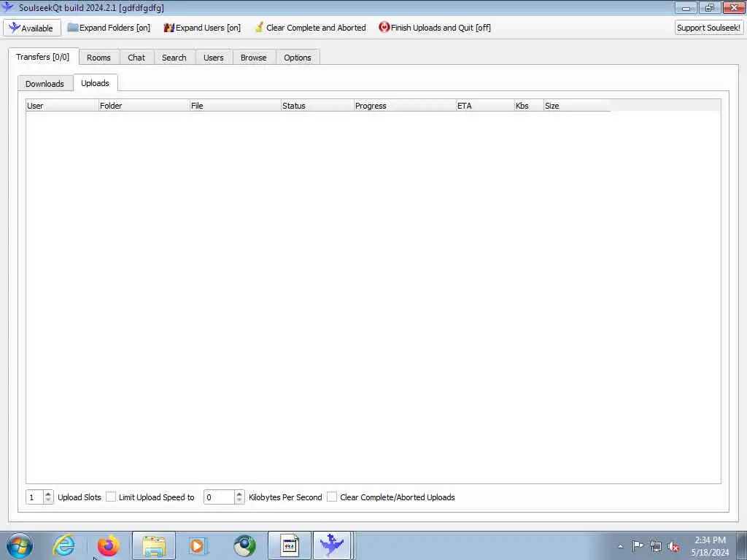Launch Internet Explorer from taskbar
The height and width of the screenshot is (560, 747).
[x=64, y=545]
